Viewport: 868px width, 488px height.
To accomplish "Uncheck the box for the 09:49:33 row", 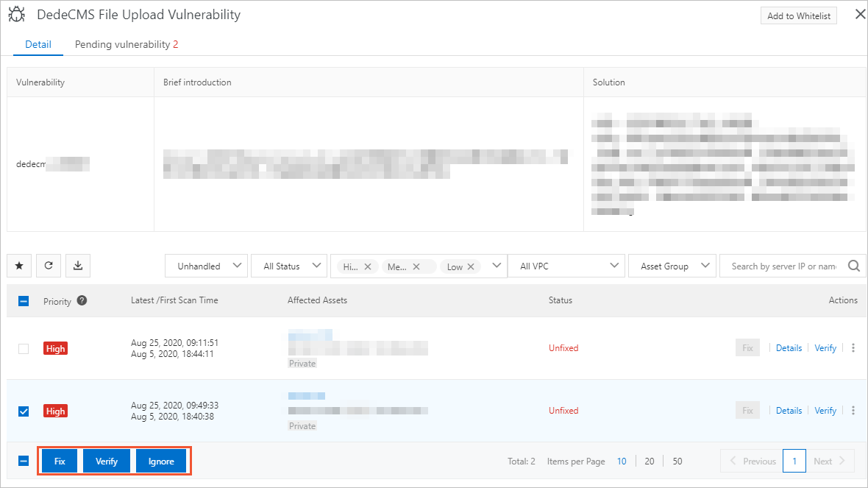I will tap(24, 411).
